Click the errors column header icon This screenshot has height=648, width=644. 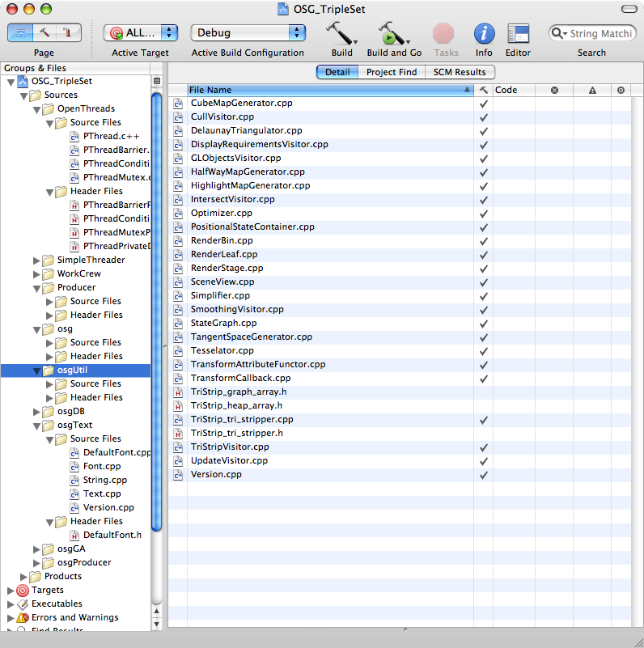point(554,90)
